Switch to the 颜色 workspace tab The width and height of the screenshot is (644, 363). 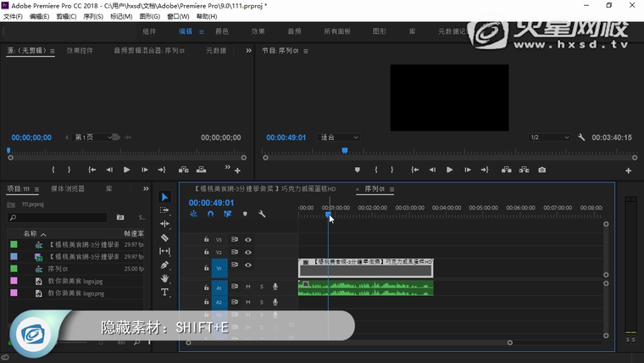click(222, 31)
